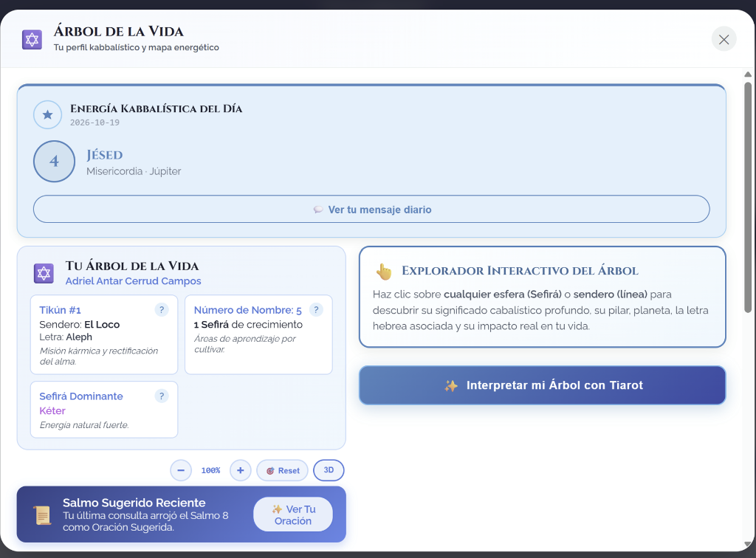Click the Star of David icon in Tu Árbol card

[x=44, y=274]
